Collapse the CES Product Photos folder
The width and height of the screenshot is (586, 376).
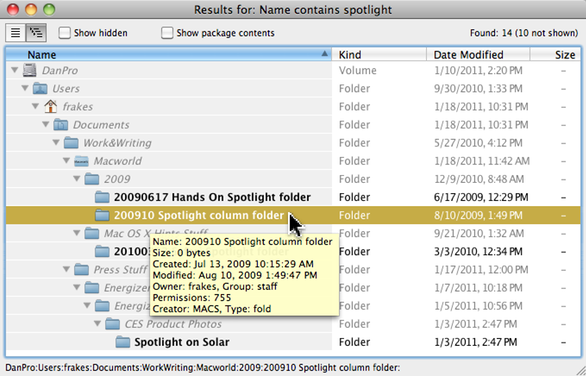(x=98, y=324)
